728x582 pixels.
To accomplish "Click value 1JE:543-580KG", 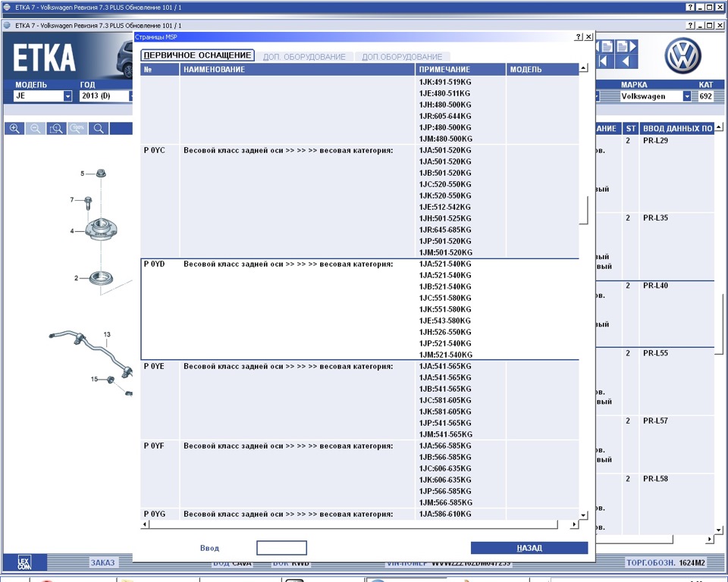I will 445,321.
